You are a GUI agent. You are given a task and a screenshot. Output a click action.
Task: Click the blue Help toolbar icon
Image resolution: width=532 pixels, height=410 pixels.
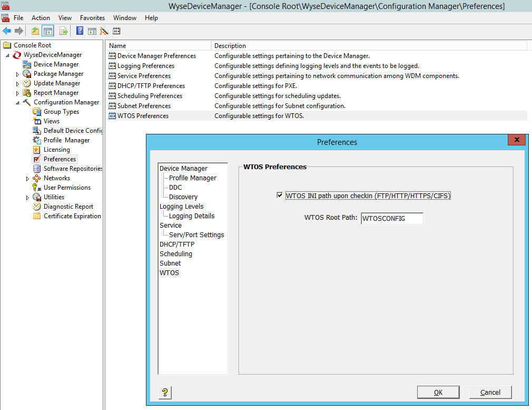pyautogui.click(x=80, y=31)
